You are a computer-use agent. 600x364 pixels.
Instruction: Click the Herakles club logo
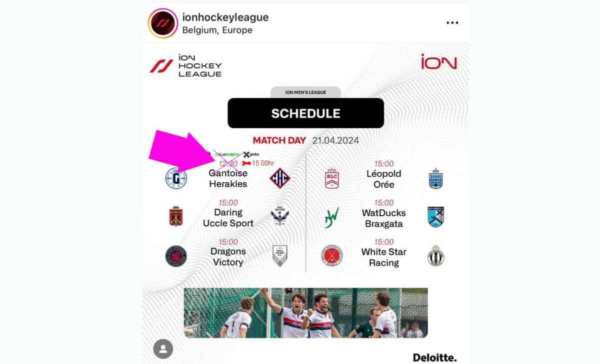click(x=280, y=178)
